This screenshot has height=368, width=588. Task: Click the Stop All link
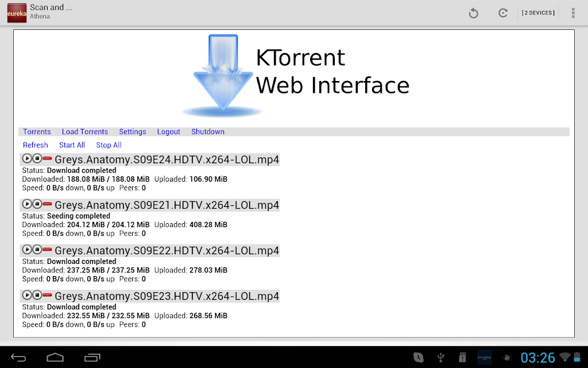coord(109,145)
